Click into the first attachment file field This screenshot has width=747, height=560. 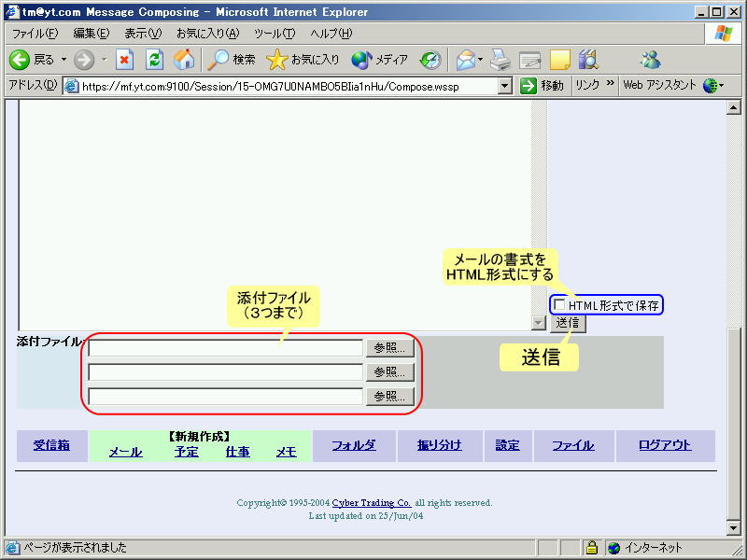coord(224,347)
